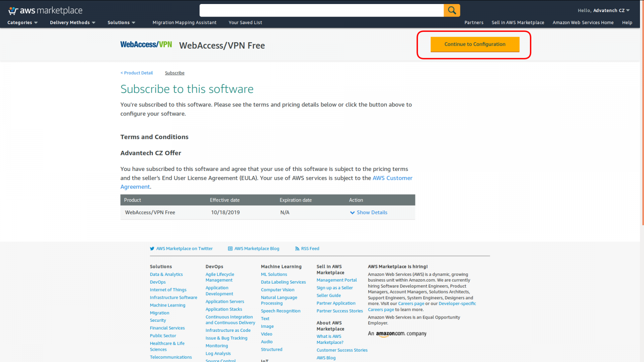Click the WebAccess/VPN product logo
This screenshot has width=644, height=362.
click(146, 45)
